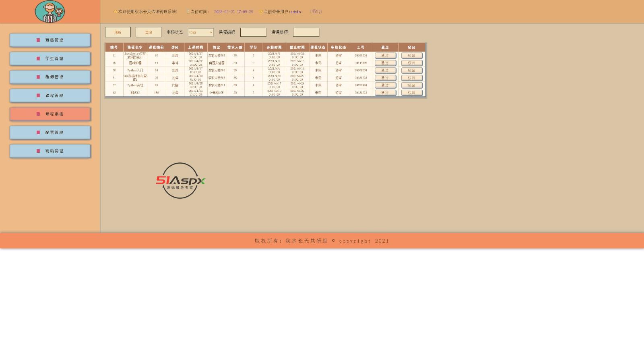This screenshot has height=339, width=644.
Task: Open the 配置管理 menu
Action: pyautogui.click(x=50, y=133)
